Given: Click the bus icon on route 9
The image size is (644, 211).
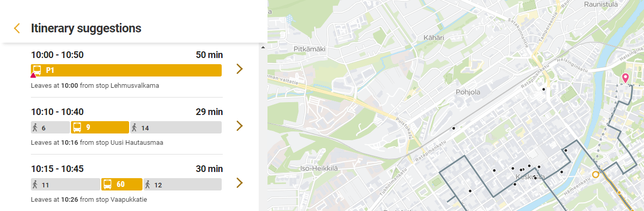Looking at the screenshot, I should click(x=77, y=127).
